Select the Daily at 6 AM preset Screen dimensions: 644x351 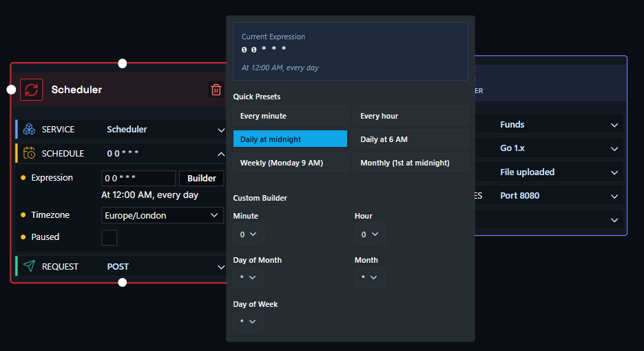pyautogui.click(x=411, y=139)
